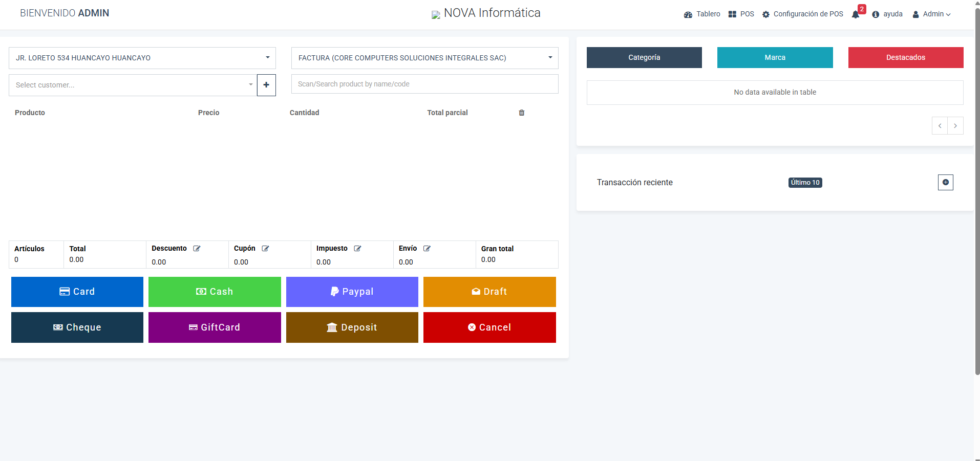
Task: Open the Admin user menu
Action: pyautogui.click(x=931, y=14)
